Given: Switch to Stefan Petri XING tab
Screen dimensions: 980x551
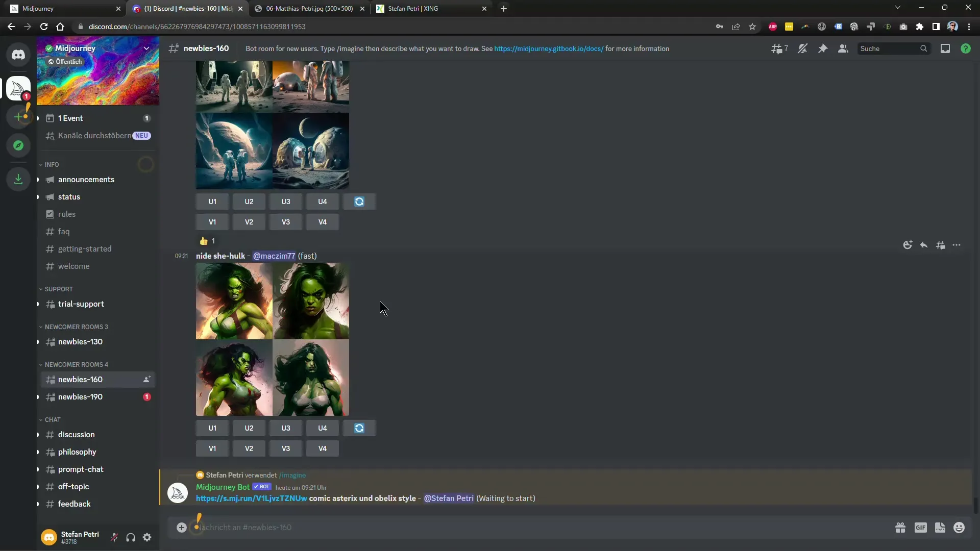Looking at the screenshot, I should pyautogui.click(x=431, y=9).
